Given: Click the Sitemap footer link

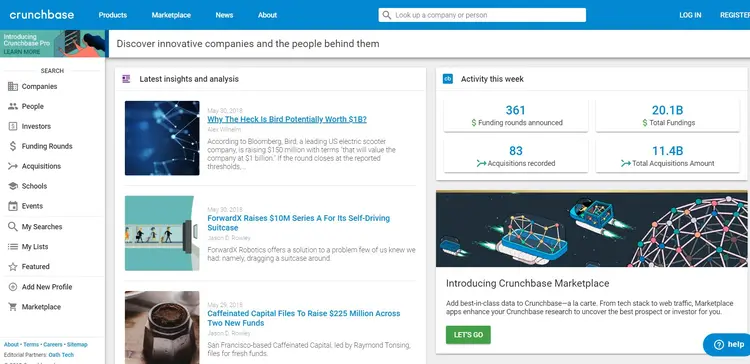Looking at the screenshot, I should (77, 344).
